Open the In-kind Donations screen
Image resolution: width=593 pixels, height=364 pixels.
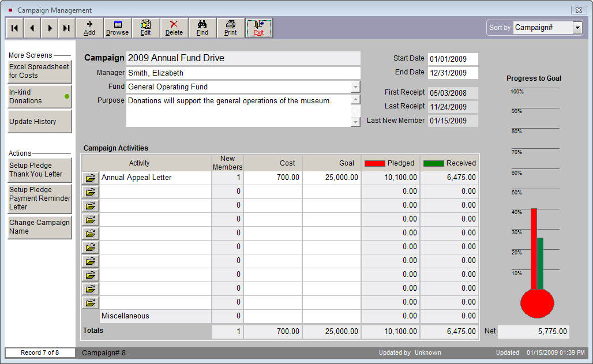(39, 96)
